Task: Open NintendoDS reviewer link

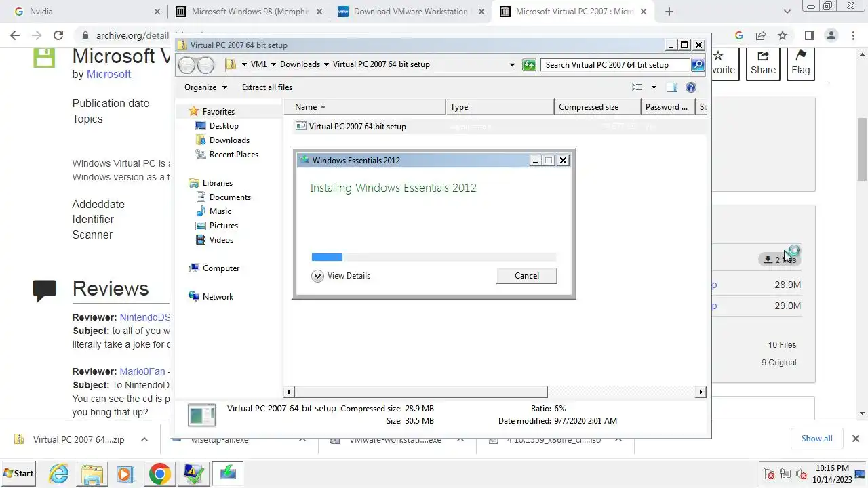Action: 144,317
